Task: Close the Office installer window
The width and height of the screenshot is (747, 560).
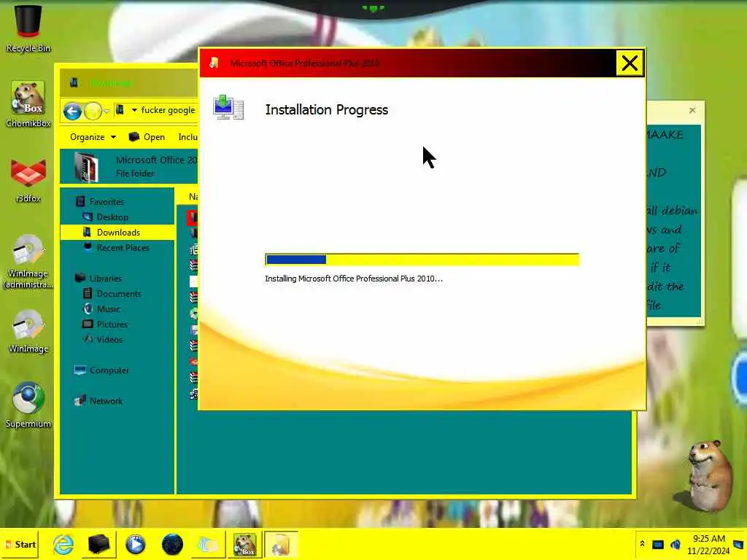Action: point(630,63)
